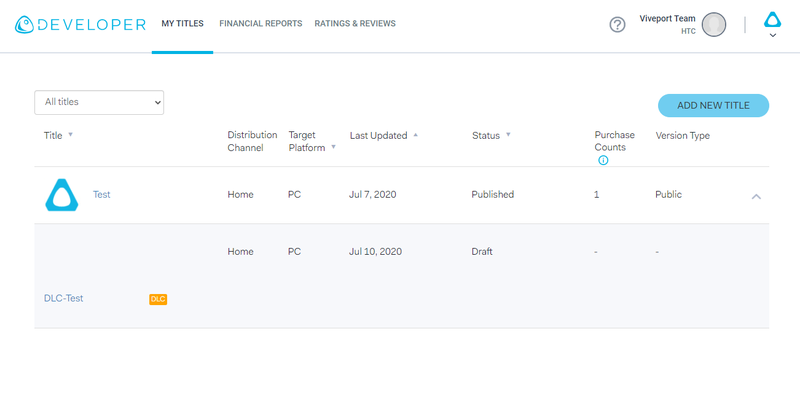800x399 pixels.
Task: Click the Purchase Counts info icon
Action: coord(603,160)
